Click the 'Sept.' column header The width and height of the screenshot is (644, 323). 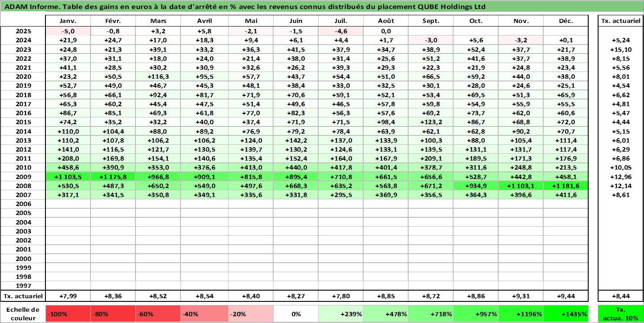431,21
